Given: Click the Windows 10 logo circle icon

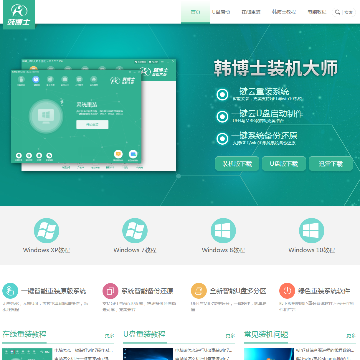Looking at the screenshot, I should (x=311, y=230).
